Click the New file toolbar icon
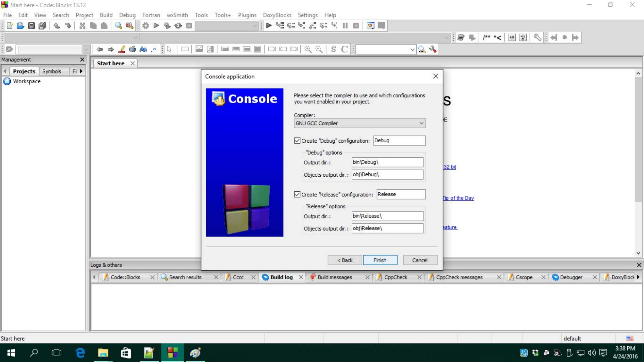 coord(10,26)
